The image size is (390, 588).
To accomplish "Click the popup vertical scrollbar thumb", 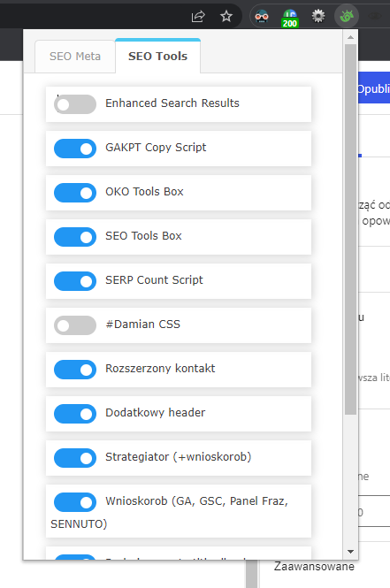I will pyautogui.click(x=350, y=230).
